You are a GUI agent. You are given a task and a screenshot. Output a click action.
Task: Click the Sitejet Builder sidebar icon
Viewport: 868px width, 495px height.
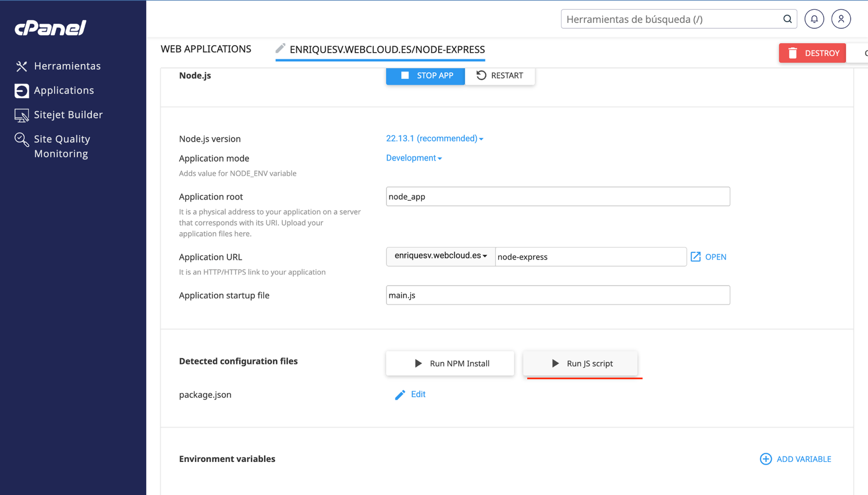tap(22, 115)
